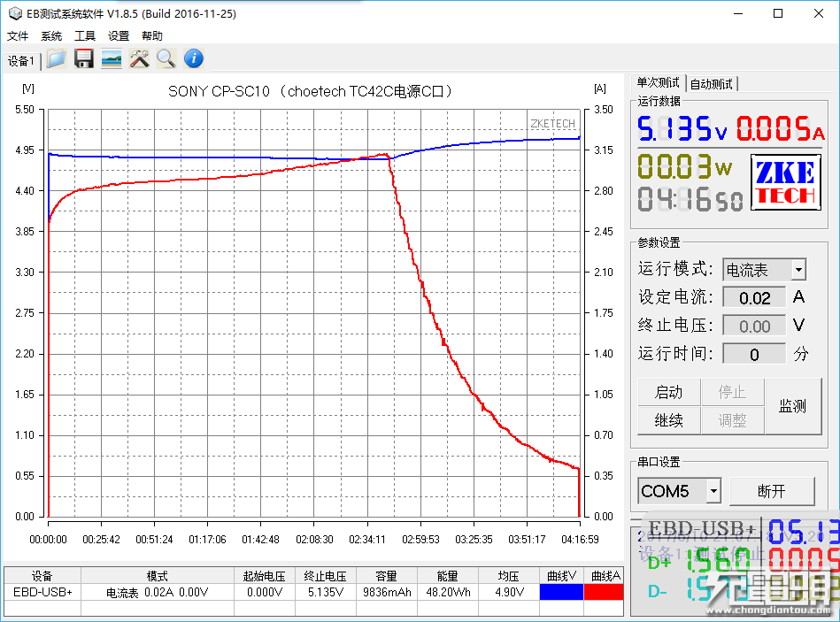Click the 电流表 0.02A 0.00V mode cell
The width and height of the screenshot is (840, 622).
158,592
